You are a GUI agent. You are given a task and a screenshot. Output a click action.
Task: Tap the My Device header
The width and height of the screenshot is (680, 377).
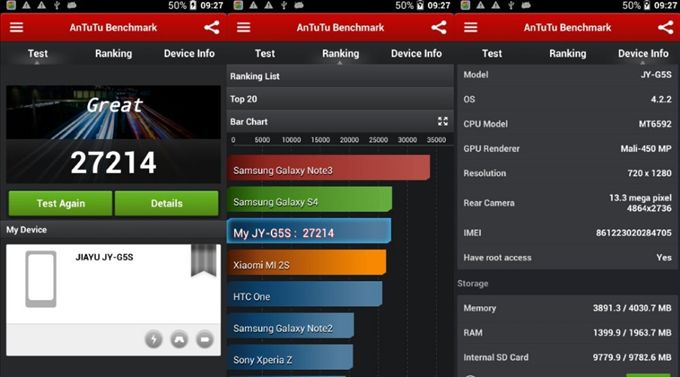(113, 230)
